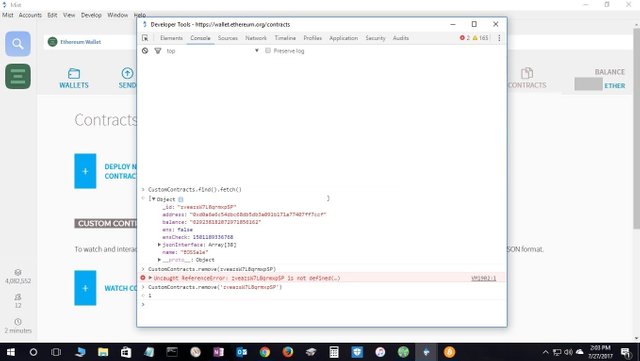The height and width of the screenshot is (361, 640).
Task: Collapse the Object result triangle
Action: 153,199
